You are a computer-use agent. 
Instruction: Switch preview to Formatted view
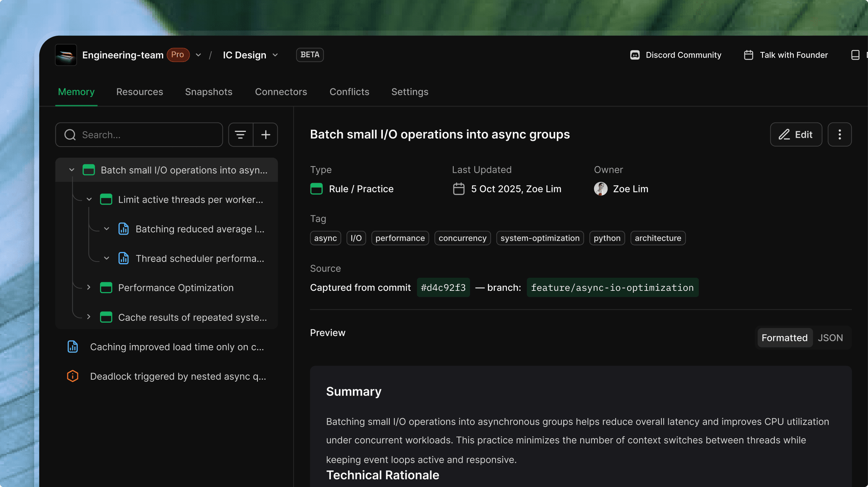784,338
